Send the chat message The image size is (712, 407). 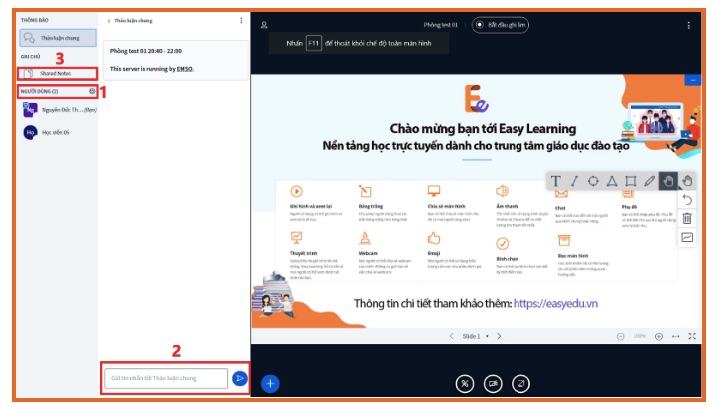pos(240,378)
